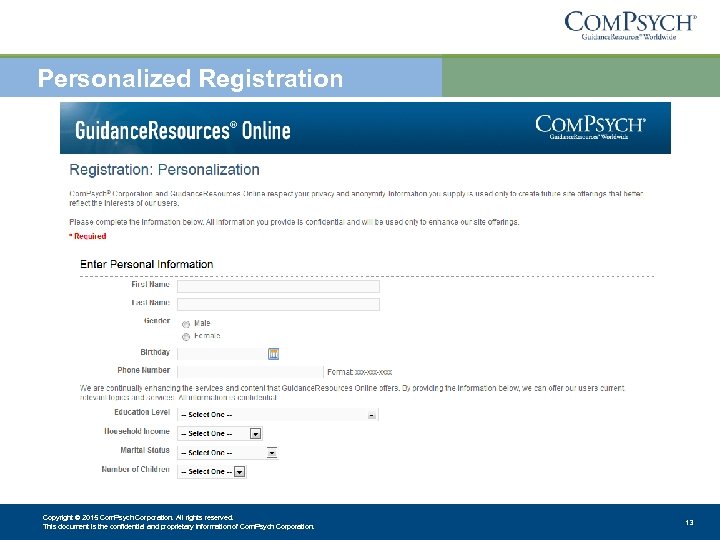Click the Enter Personal Information heading
Image resolution: width=720 pixels, height=540 pixels.
[146, 264]
